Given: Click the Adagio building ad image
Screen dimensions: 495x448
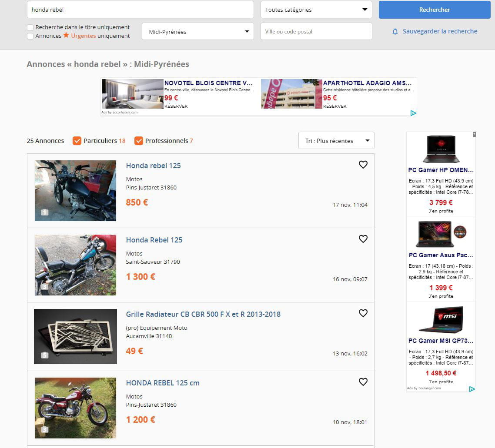Looking at the screenshot, I should pos(291,94).
